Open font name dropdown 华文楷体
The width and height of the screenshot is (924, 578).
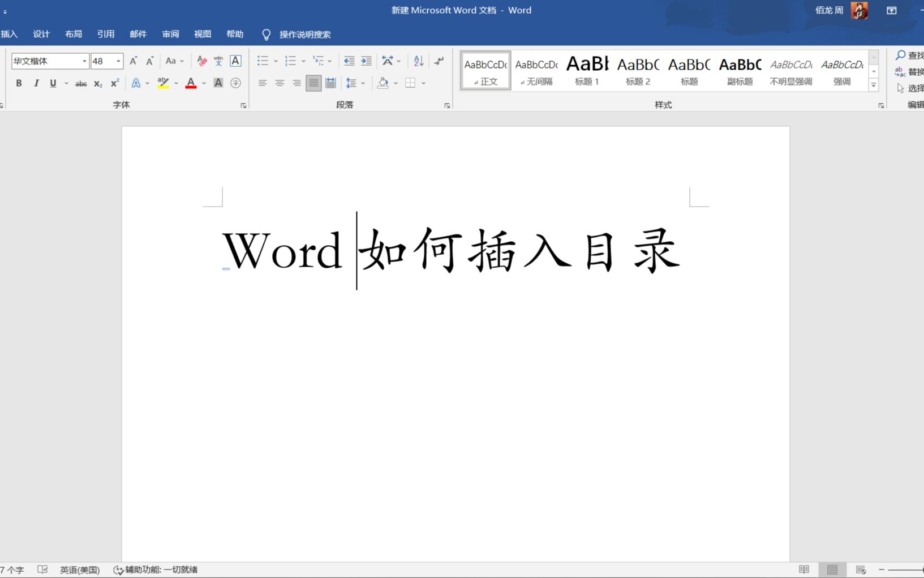coord(84,61)
